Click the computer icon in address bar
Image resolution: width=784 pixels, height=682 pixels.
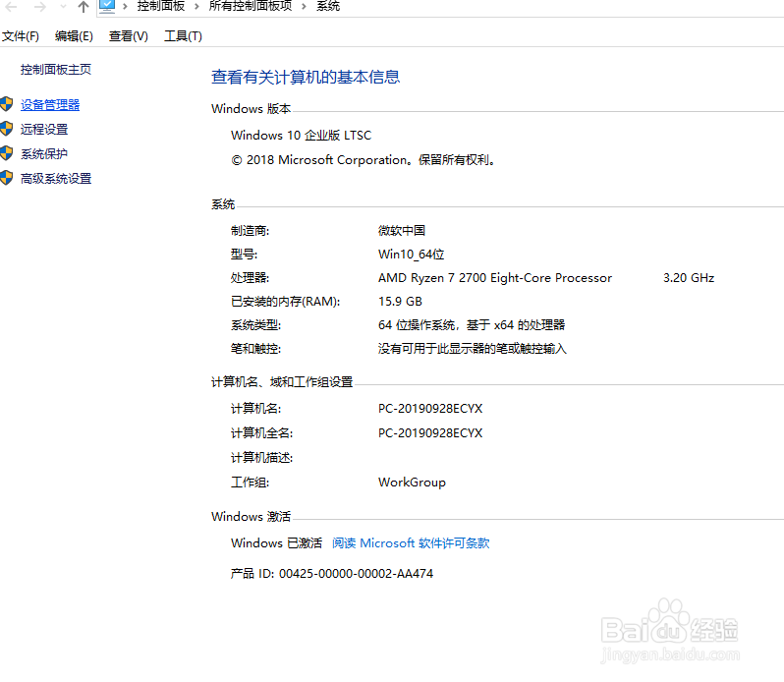(107, 6)
